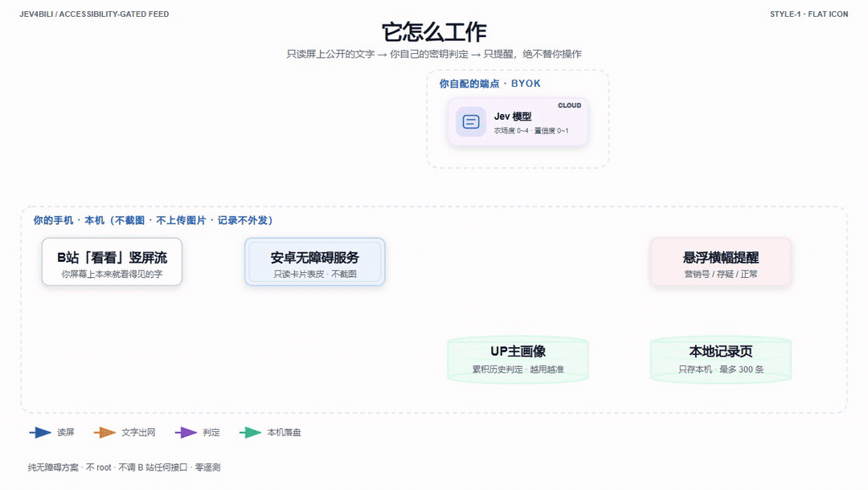Click the Jev 模型 document icon
This screenshot has height=490, width=868.
[470, 121]
